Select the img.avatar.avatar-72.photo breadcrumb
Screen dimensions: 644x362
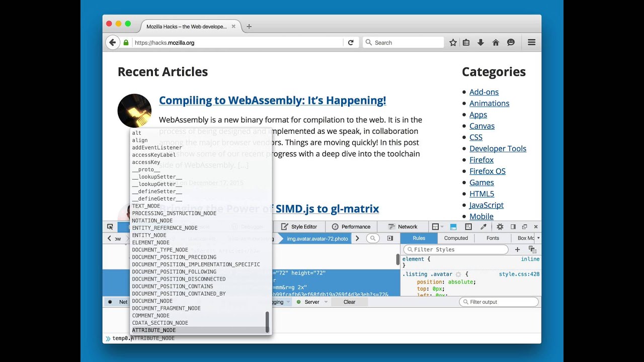317,239
